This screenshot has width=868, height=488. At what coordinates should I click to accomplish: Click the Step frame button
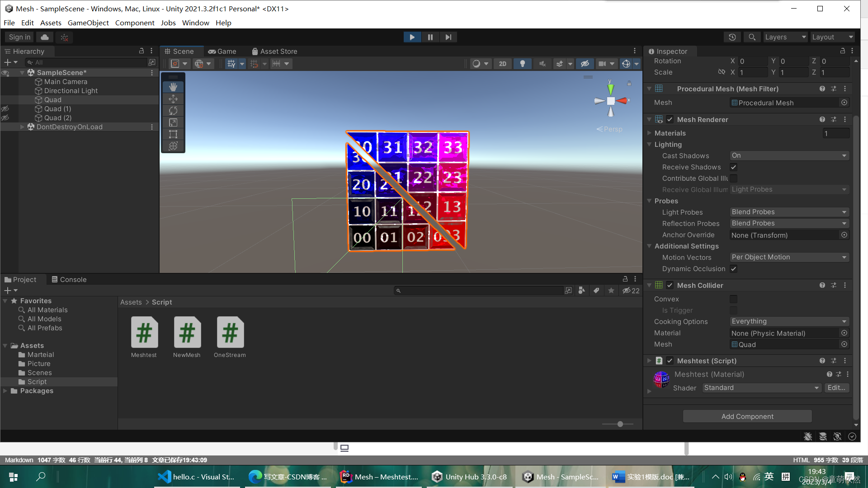[x=448, y=37]
